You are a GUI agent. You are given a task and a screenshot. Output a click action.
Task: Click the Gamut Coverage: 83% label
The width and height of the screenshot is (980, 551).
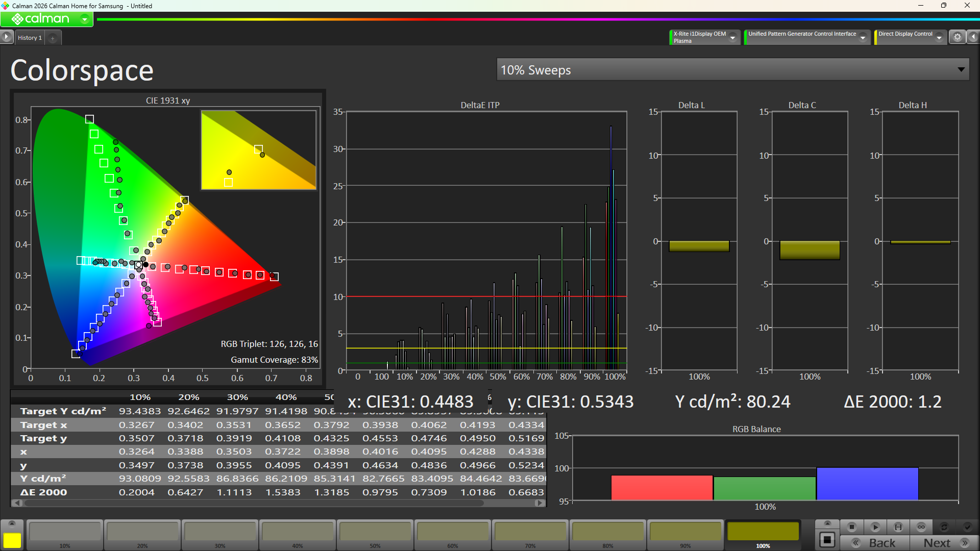pos(275,360)
